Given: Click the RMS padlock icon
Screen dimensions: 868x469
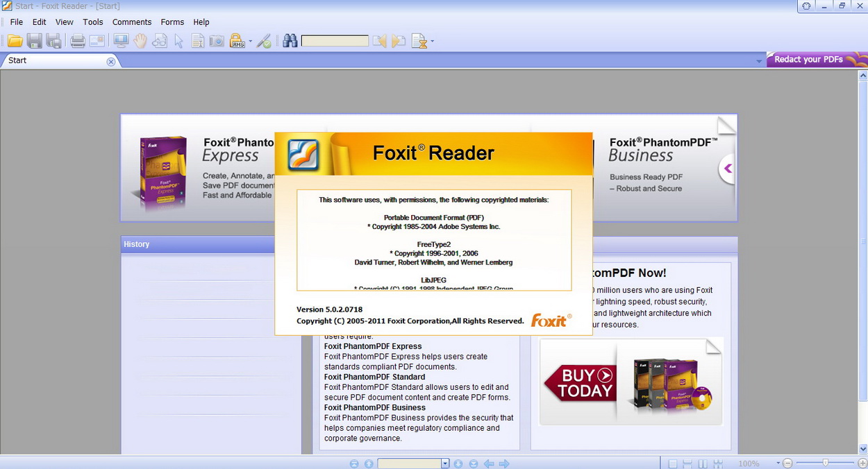Looking at the screenshot, I should (237, 41).
